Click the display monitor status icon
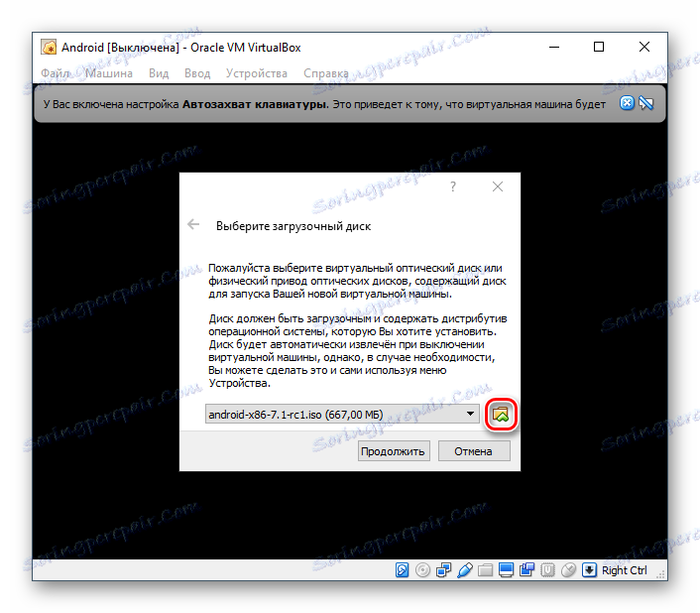700x613 pixels. (506, 570)
